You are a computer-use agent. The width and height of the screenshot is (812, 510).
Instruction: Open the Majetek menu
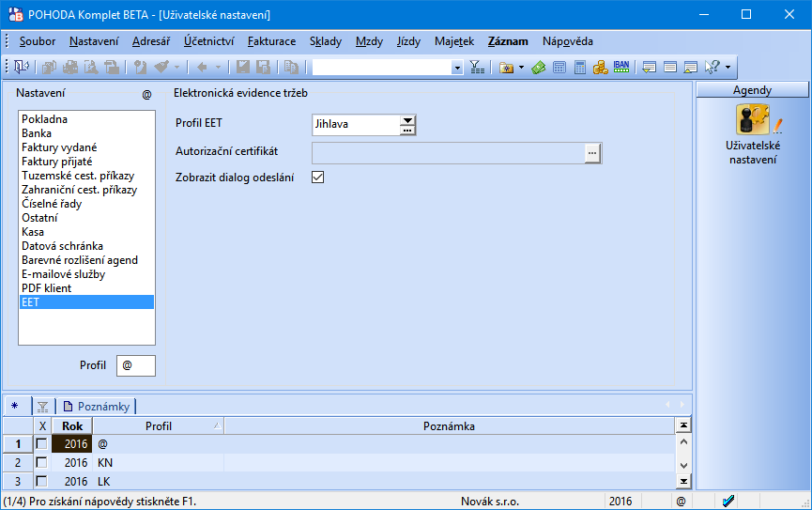[454, 41]
